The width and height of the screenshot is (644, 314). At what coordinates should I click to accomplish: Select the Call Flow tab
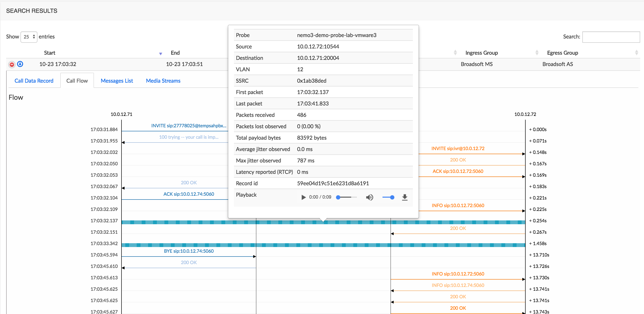77,81
